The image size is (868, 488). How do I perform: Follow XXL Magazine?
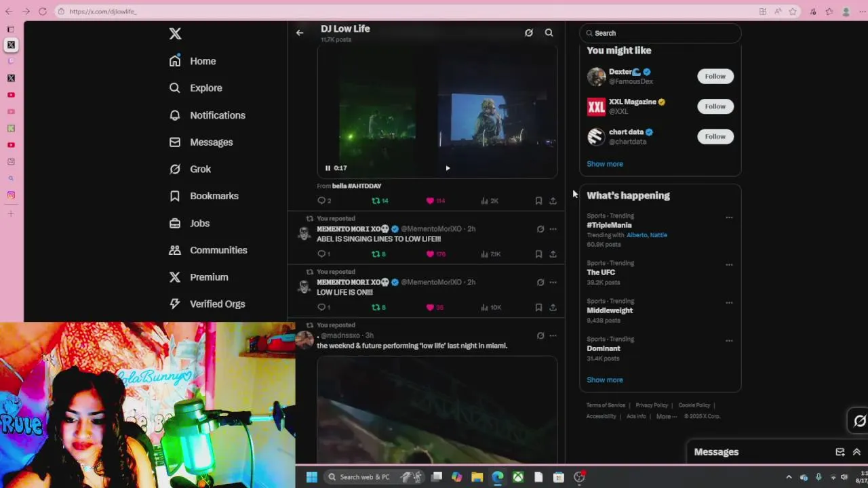pyautogui.click(x=715, y=106)
